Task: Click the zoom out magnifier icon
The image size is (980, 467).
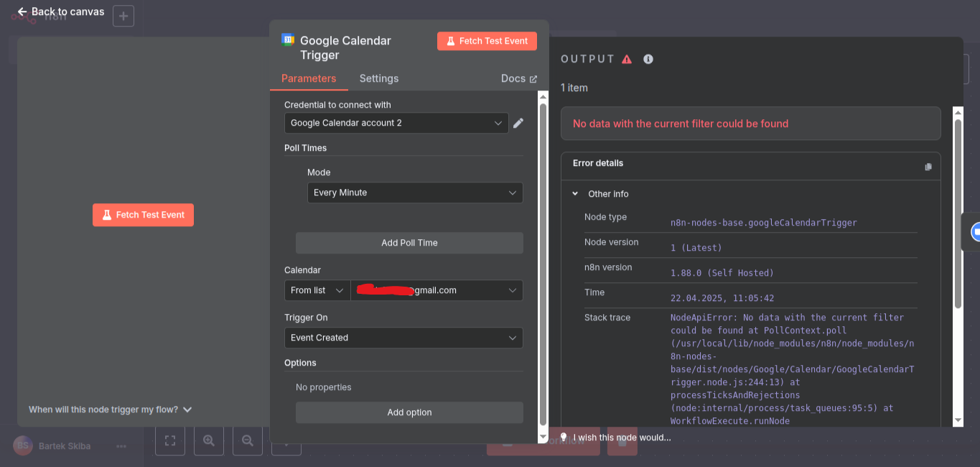Action: pyautogui.click(x=248, y=440)
